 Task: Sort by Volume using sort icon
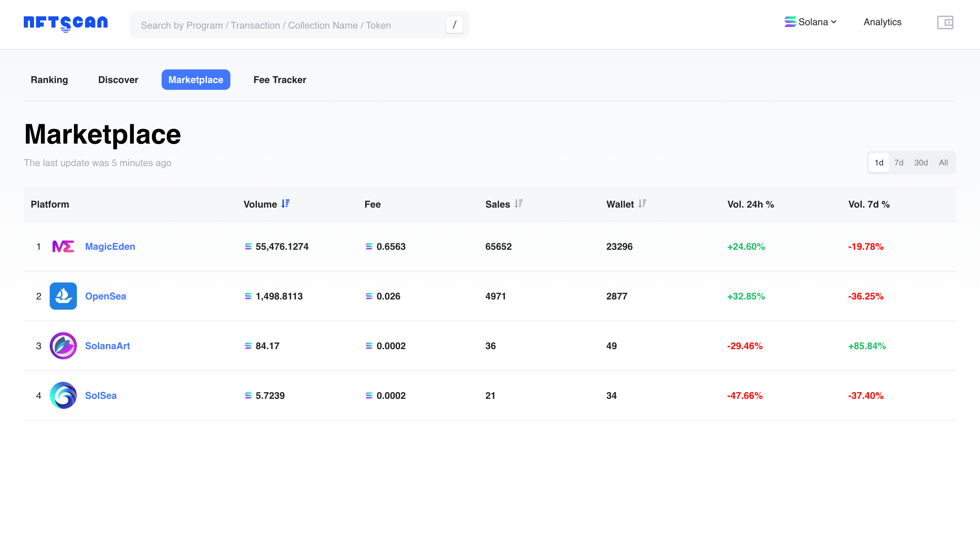click(x=285, y=204)
